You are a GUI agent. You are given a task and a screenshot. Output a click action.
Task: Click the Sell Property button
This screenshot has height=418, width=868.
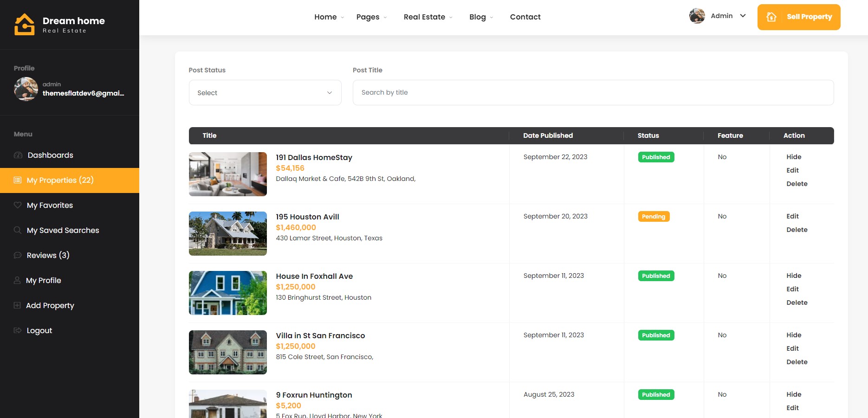pyautogui.click(x=799, y=17)
